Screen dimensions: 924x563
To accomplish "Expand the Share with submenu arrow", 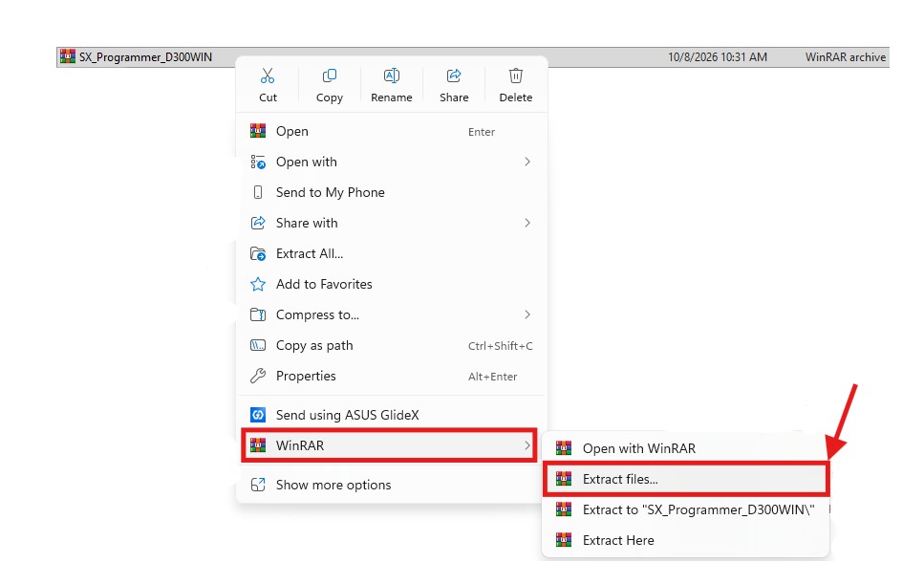I will [x=527, y=223].
